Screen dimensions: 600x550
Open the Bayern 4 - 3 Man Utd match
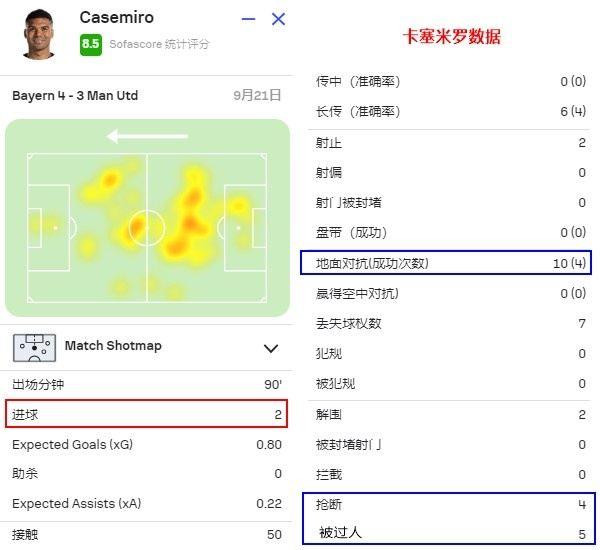(x=75, y=95)
